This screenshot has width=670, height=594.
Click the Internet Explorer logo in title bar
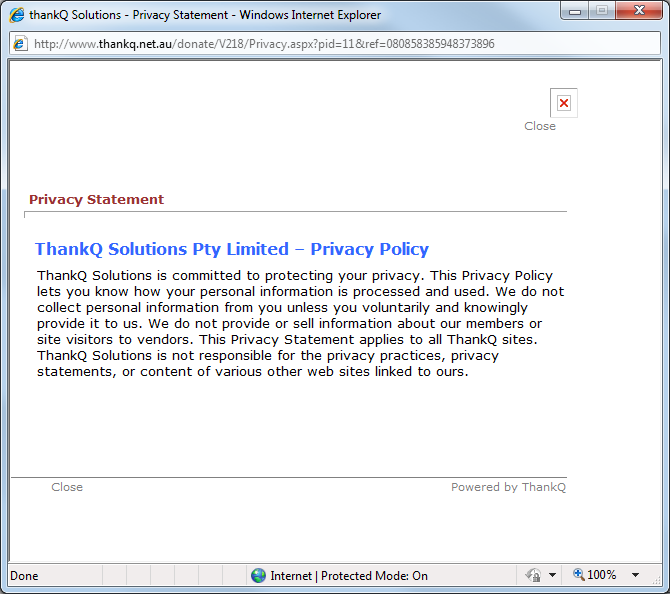(16, 15)
